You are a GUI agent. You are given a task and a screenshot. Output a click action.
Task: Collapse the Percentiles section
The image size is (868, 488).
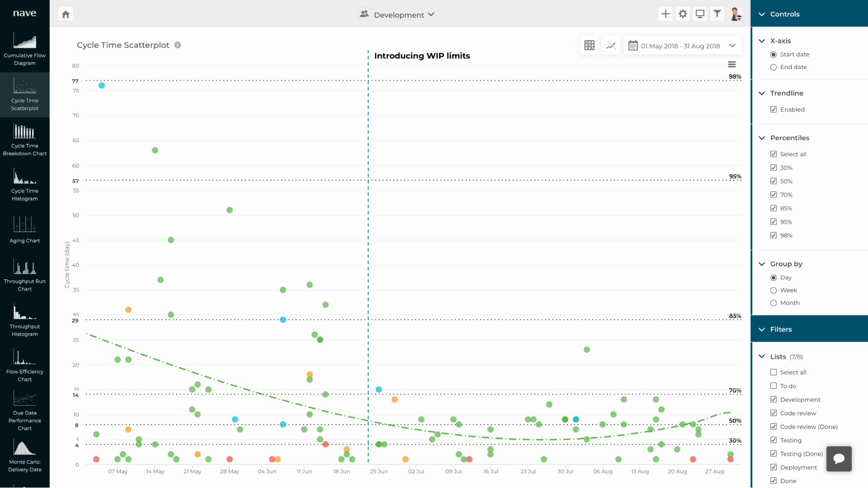coord(762,138)
